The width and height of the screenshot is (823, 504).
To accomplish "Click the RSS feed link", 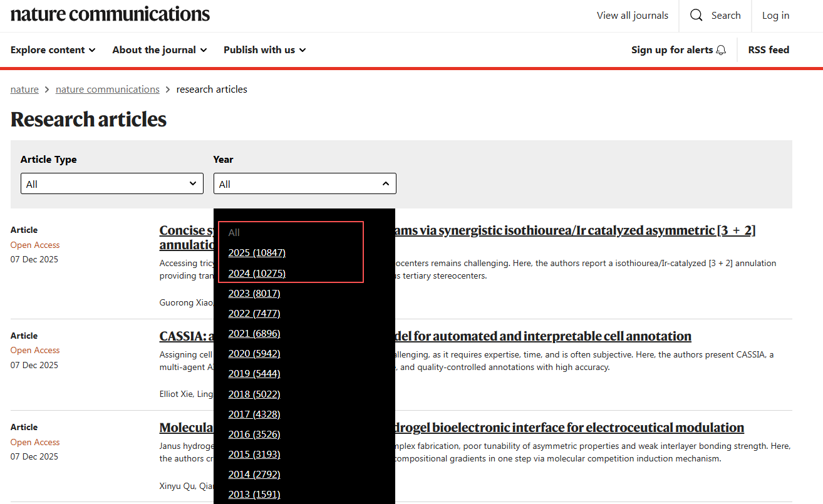I will [x=769, y=50].
